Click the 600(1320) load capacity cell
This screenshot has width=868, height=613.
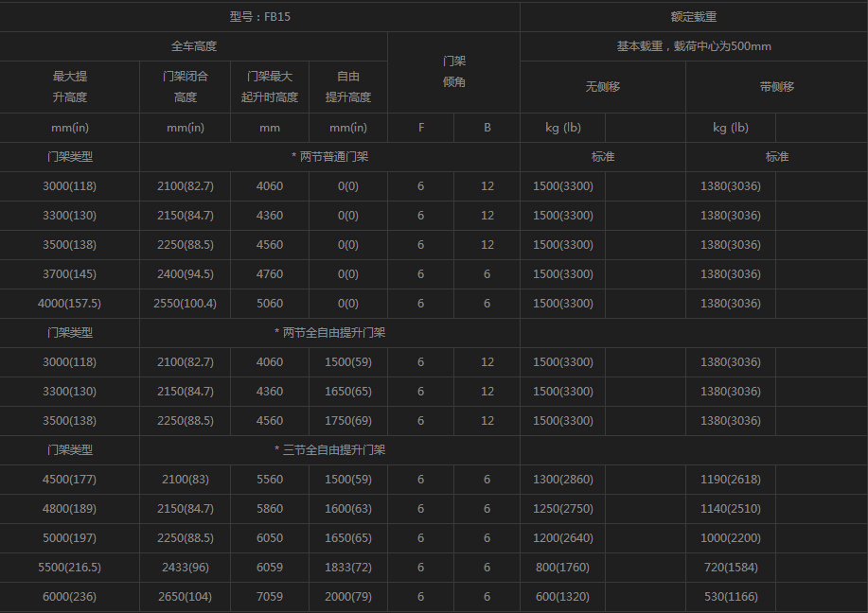(562, 597)
